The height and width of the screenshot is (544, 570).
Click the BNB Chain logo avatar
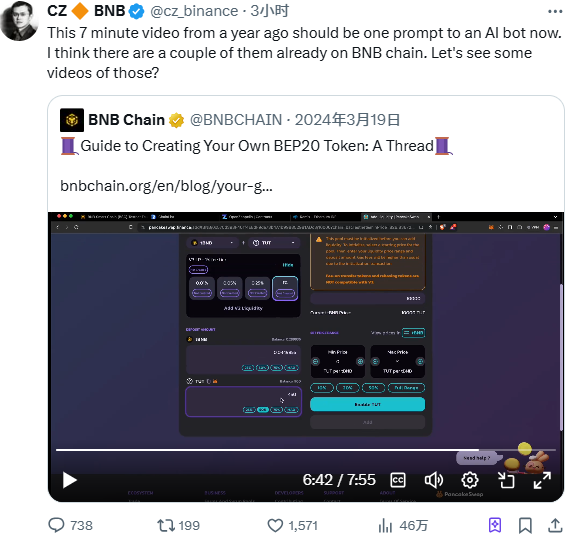[72, 120]
